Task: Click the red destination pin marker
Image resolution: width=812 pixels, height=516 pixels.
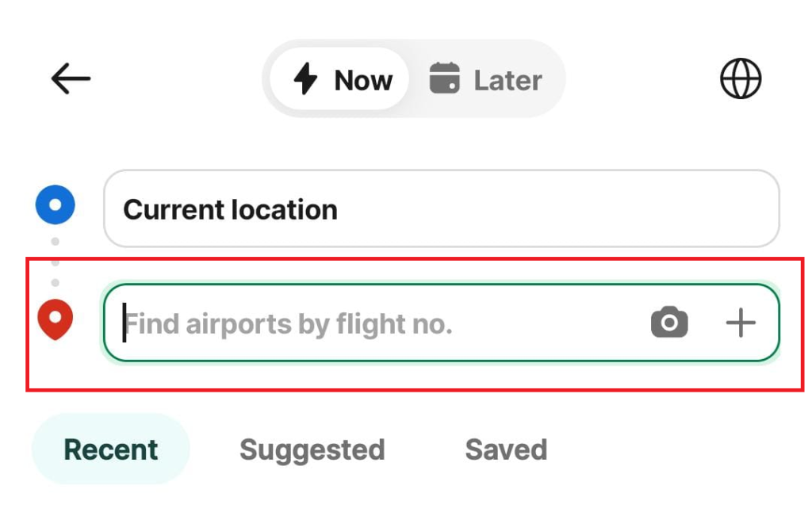Action: (x=56, y=319)
